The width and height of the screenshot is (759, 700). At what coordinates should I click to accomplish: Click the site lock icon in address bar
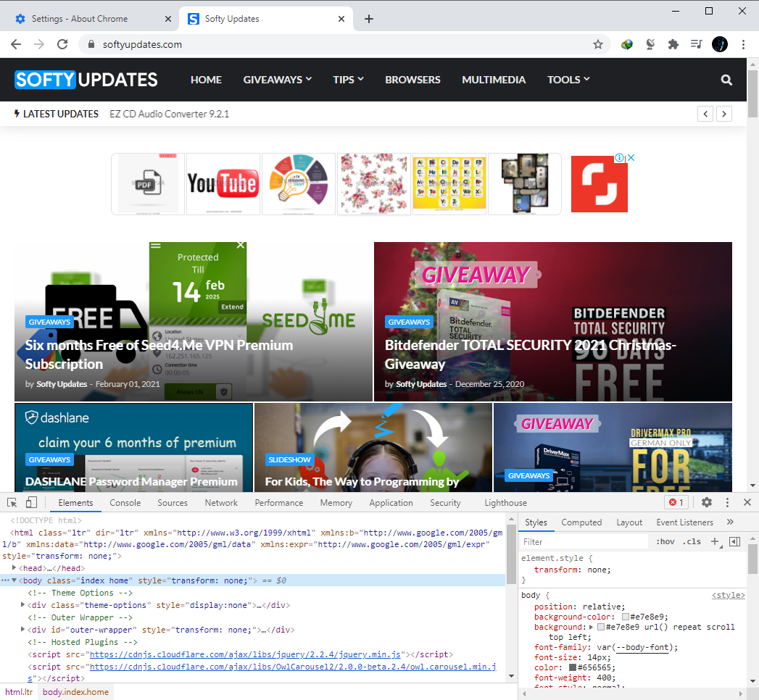pyautogui.click(x=91, y=44)
